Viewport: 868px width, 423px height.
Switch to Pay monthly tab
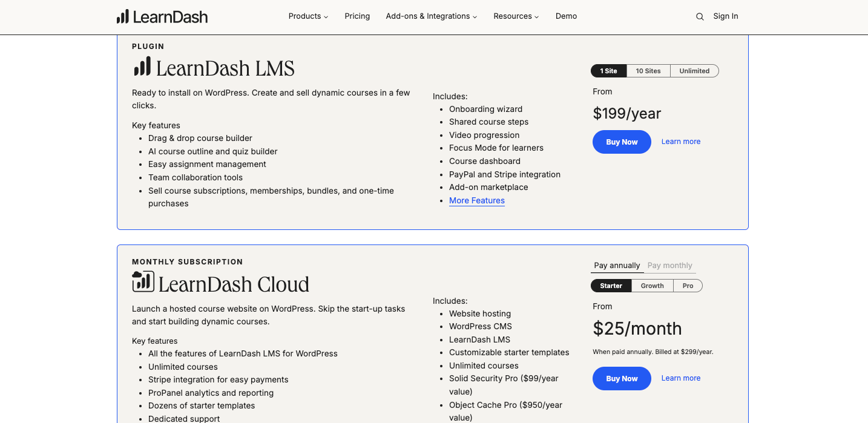[669, 266]
